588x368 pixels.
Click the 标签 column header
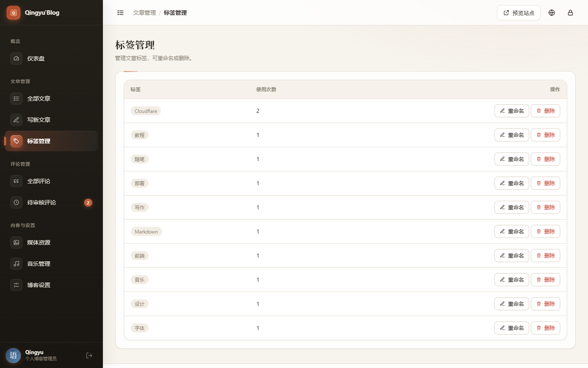click(x=136, y=90)
